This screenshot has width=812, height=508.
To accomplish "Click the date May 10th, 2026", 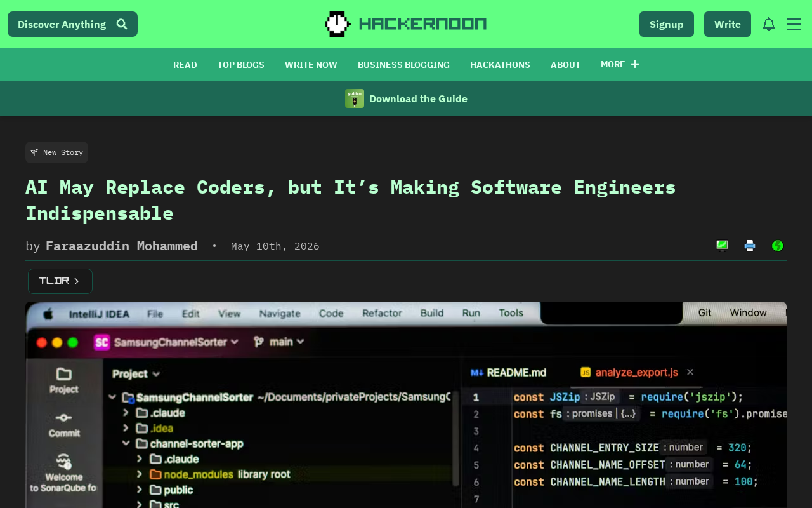I will [275, 246].
